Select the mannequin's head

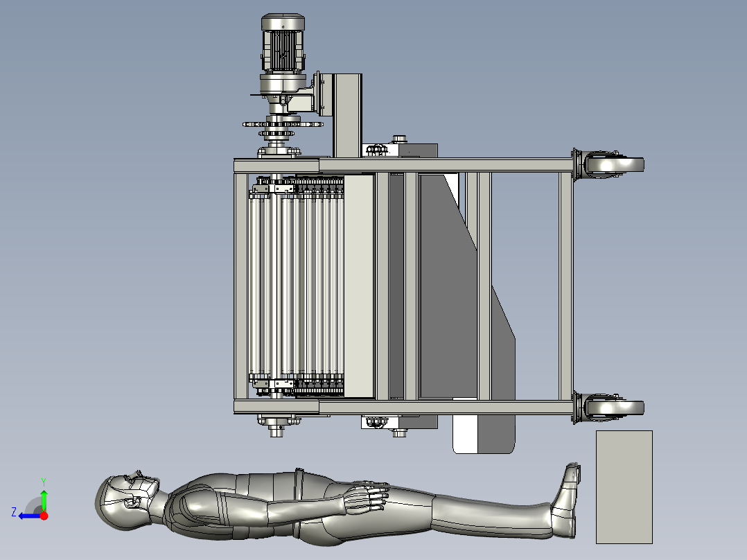point(126,500)
